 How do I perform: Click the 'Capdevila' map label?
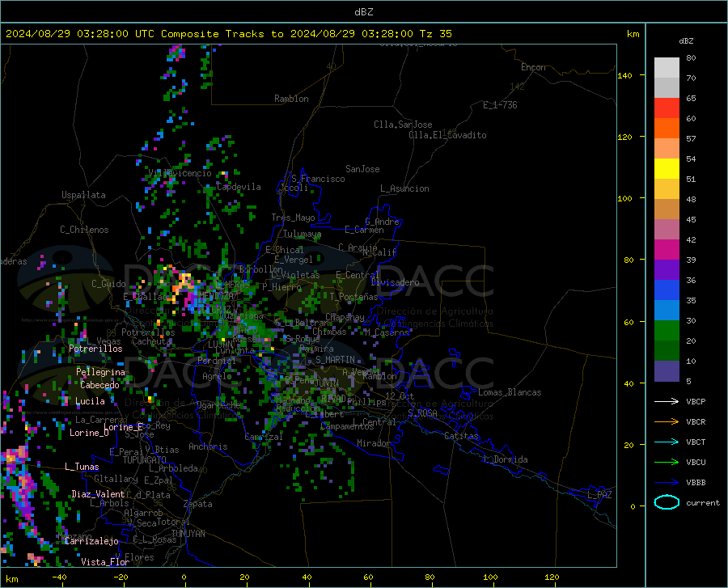[239, 187]
